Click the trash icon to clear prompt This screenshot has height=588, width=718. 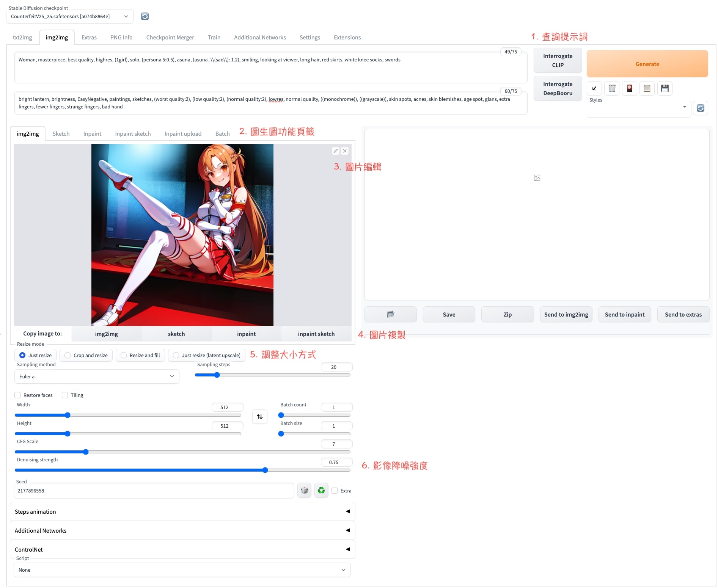(612, 88)
